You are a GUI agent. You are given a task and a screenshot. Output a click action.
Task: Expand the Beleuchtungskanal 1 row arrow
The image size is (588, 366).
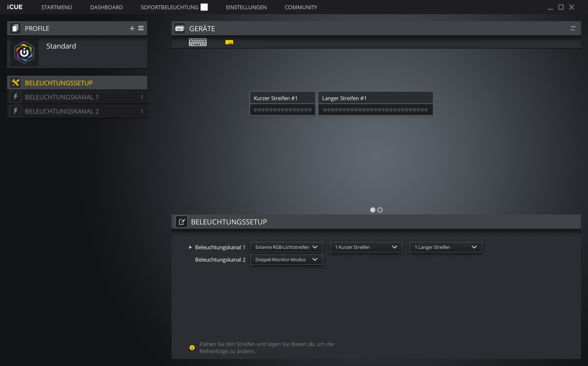coord(190,247)
